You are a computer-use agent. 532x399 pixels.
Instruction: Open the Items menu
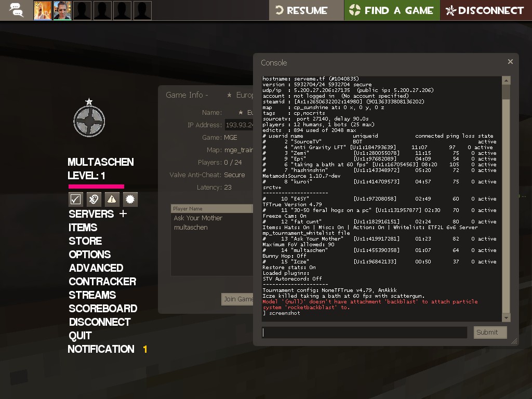tap(83, 228)
